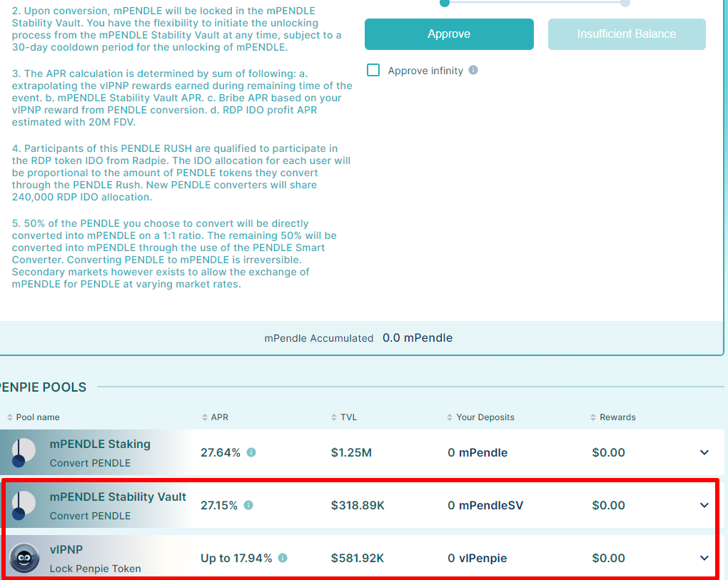Sort pools by APR column
This screenshot has width=728, height=580.
pyautogui.click(x=215, y=417)
